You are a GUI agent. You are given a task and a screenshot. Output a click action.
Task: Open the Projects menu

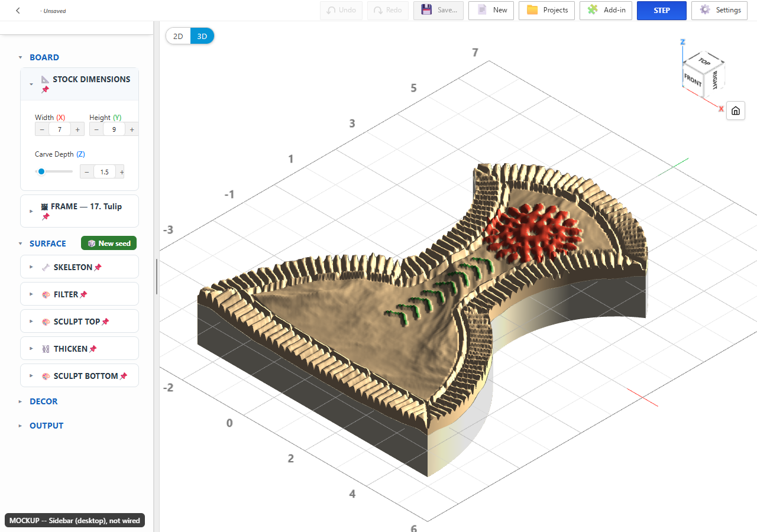click(x=546, y=11)
